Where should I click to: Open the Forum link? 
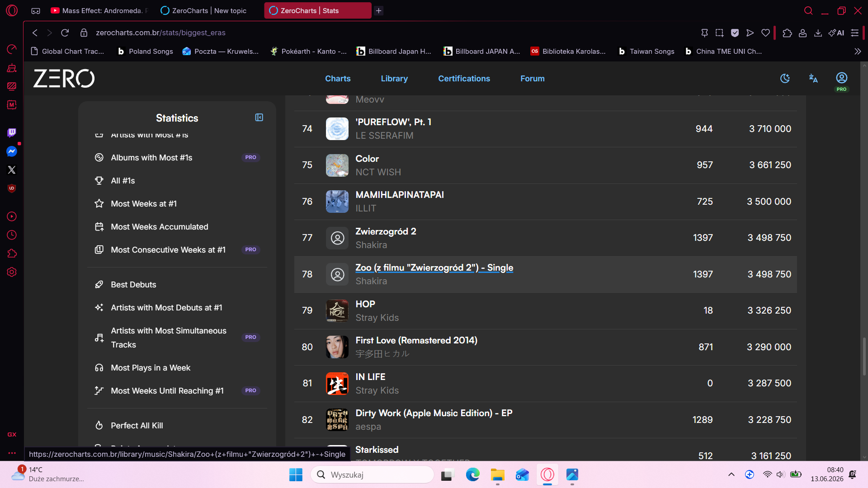click(532, 79)
